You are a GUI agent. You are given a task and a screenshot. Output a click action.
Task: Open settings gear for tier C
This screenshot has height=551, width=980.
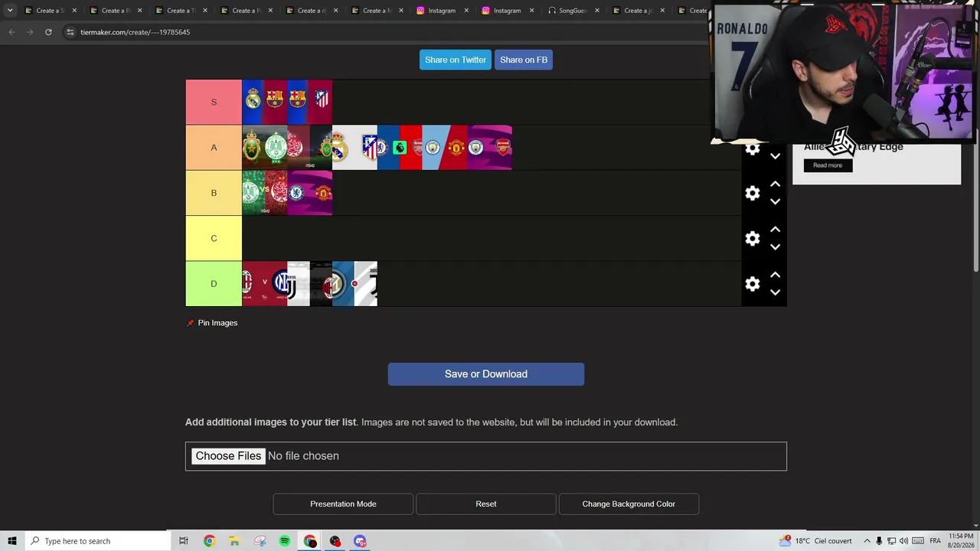tap(753, 238)
